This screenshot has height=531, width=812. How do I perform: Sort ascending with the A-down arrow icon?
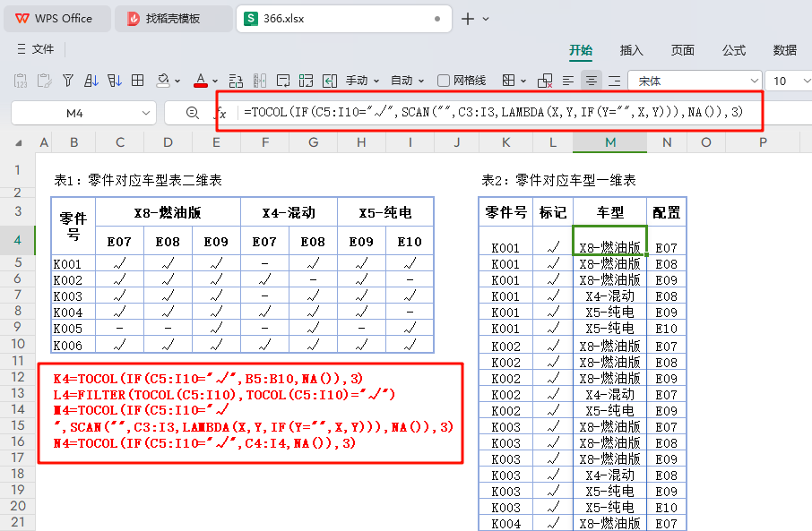coord(91,81)
